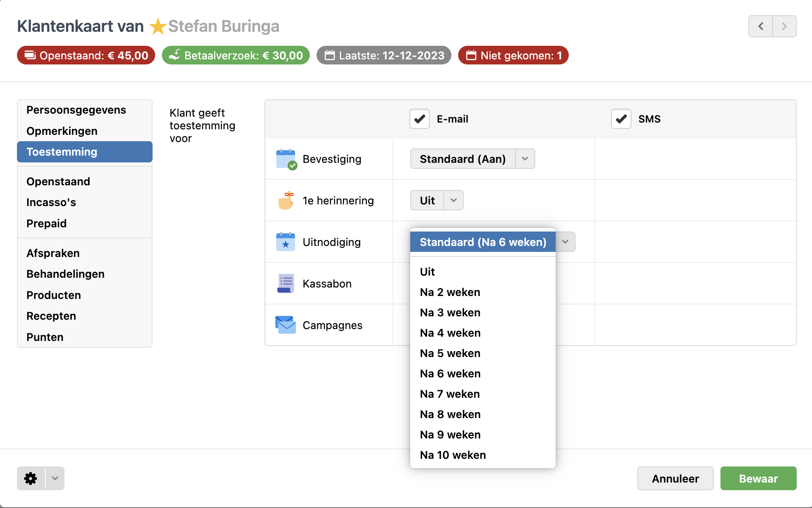Click the Bevestiging calendar check icon
This screenshot has height=508, width=812.
286,159
